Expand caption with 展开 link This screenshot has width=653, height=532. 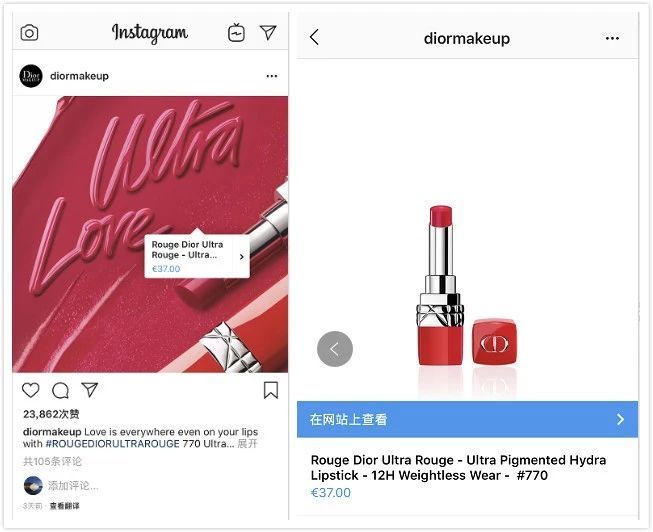pos(247,444)
